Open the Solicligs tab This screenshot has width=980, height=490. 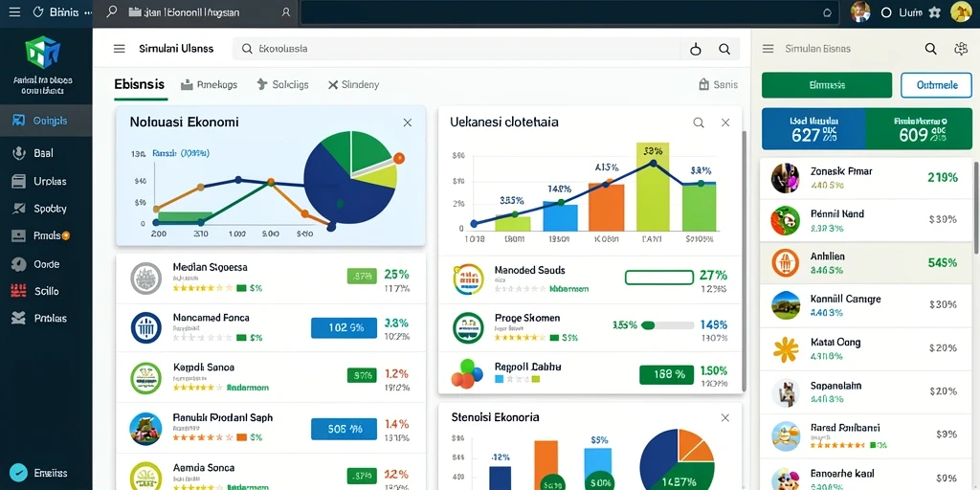[282, 85]
